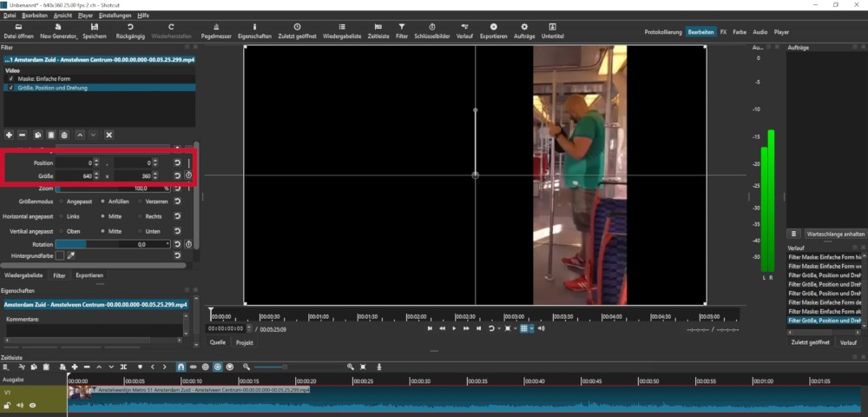Click the Warteschlange anhalten button
Image resolution: width=868 pixels, height=417 pixels.
point(834,234)
